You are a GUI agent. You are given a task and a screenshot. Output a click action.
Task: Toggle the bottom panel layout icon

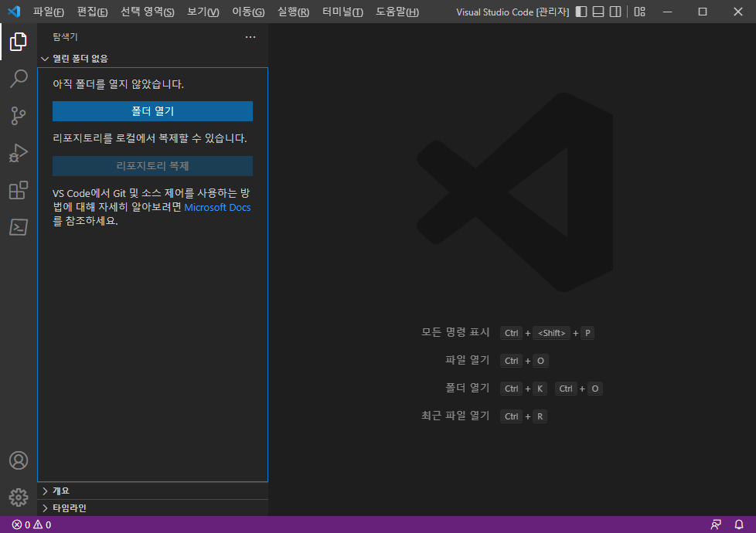(598, 12)
